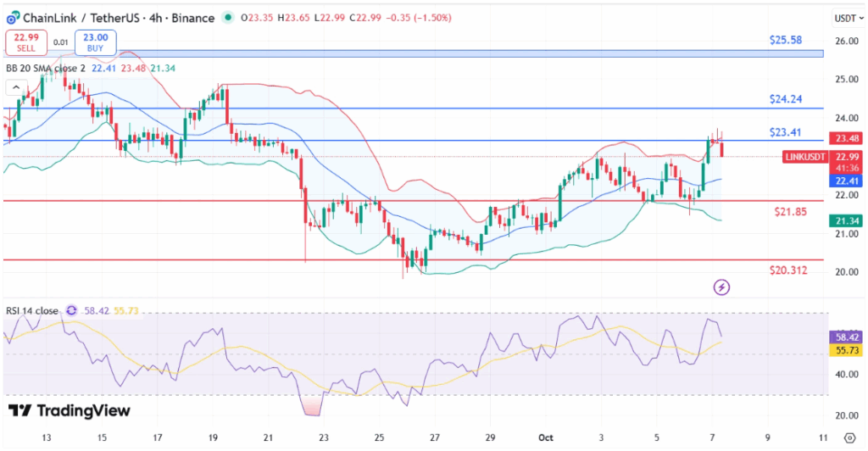868x451 pixels.
Task: Select the $25.58 resistance zone label
Action: tap(785, 40)
